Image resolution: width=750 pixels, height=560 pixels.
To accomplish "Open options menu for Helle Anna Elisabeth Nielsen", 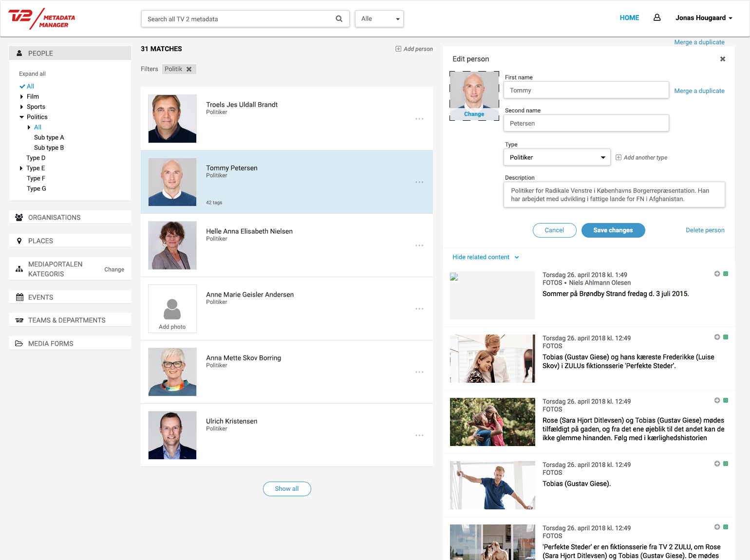I will click(x=419, y=245).
